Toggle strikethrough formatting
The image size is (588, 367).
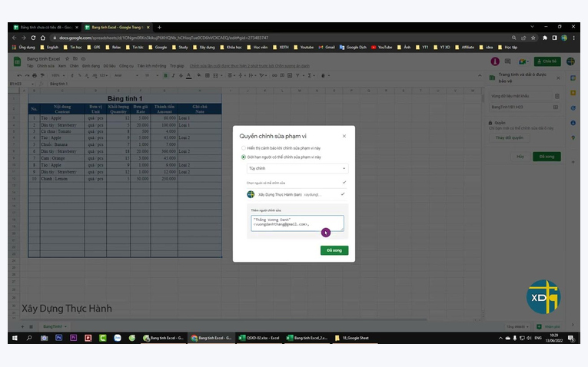[x=181, y=76]
